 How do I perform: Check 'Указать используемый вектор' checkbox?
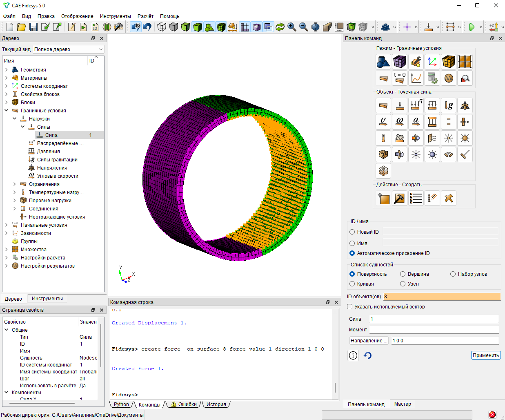coord(350,307)
